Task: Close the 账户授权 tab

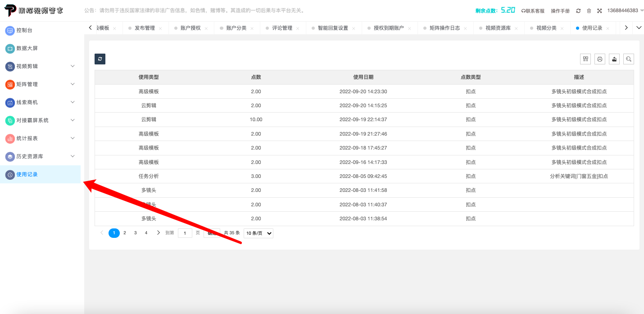Action: pyautogui.click(x=206, y=28)
